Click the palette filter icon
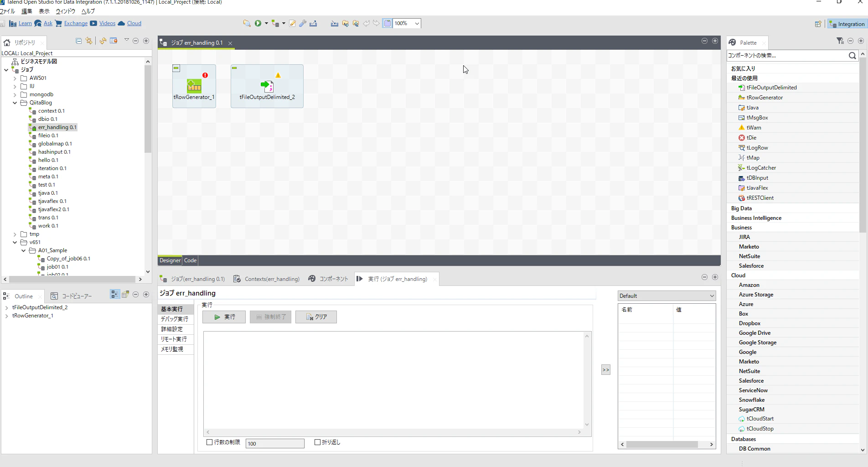The height and width of the screenshot is (467, 868). pos(840,41)
